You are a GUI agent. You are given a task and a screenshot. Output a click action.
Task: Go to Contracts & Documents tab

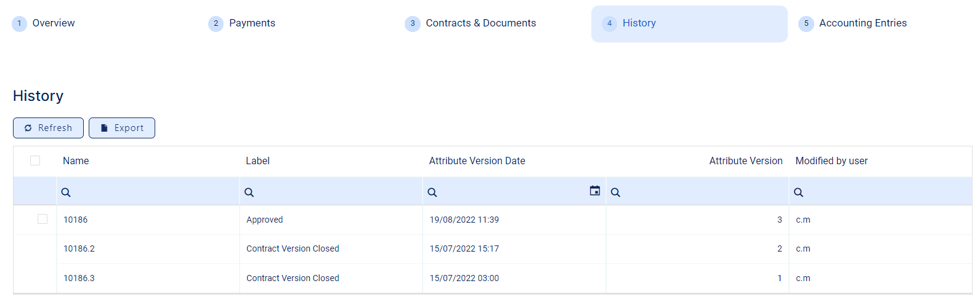(480, 23)
